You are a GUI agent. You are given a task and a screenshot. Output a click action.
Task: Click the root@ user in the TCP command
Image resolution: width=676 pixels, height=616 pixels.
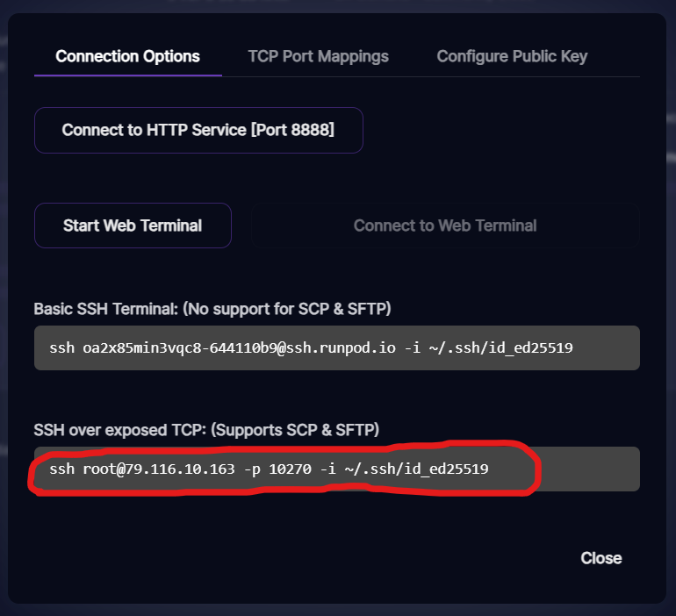104,469
